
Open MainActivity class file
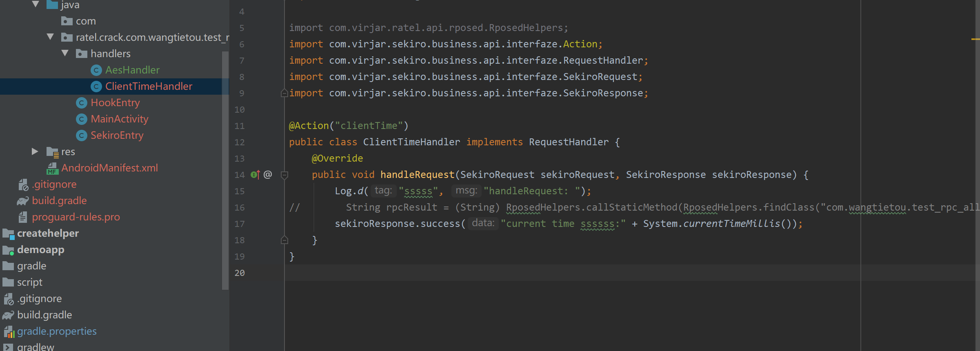point(120,119)
